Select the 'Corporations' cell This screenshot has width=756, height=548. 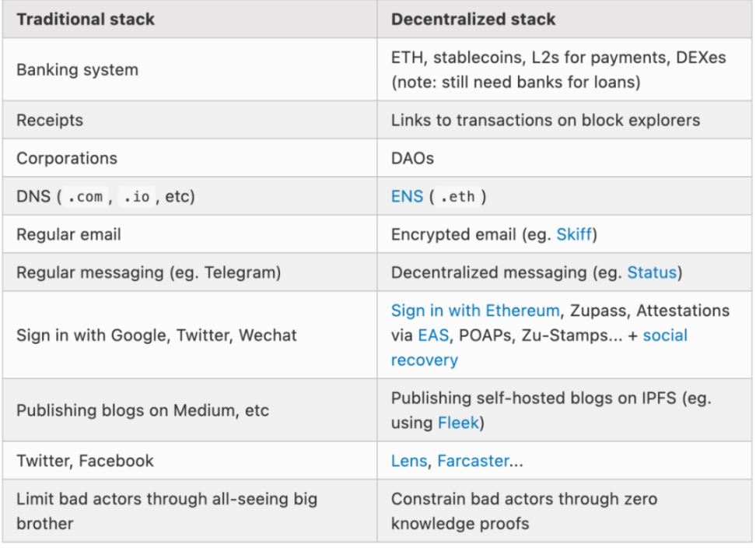(x=67, y=158)
